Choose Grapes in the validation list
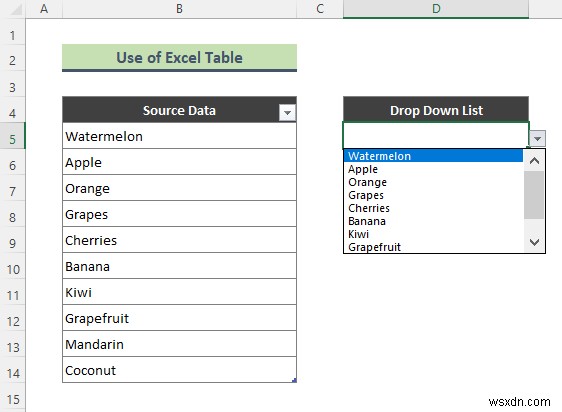Image resolution: width=562 pixels, height=412 pixels. [433, 195]
